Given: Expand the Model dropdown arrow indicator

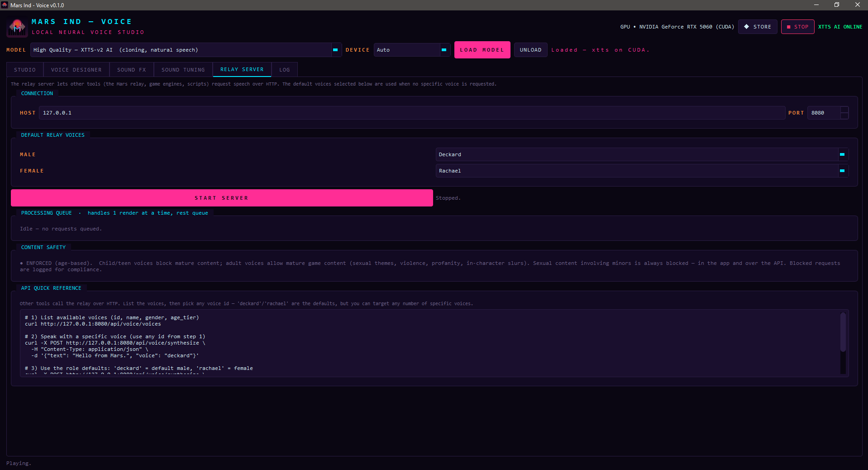Looking at the screenshot, I should click(335, 50).
